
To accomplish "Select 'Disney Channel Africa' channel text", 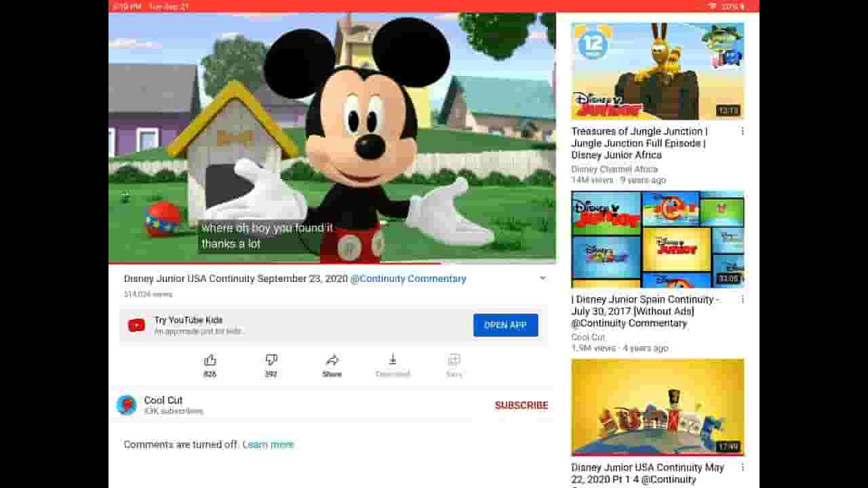I will [614, 169].
